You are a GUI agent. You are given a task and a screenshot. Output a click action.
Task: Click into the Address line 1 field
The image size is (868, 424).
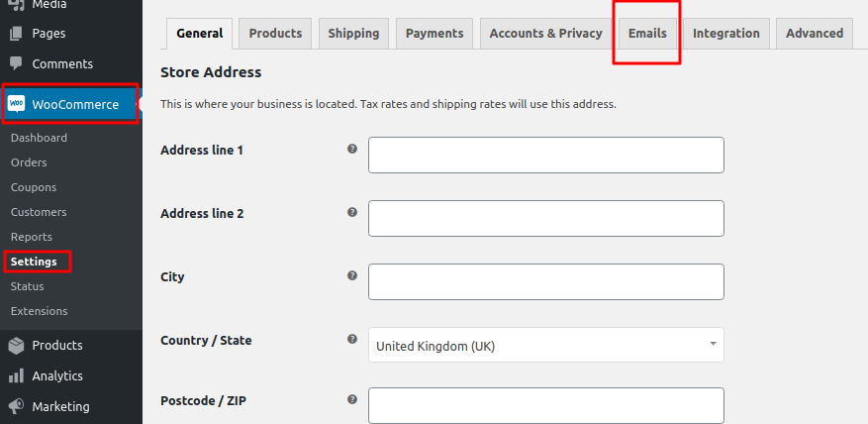click(545, 156)
